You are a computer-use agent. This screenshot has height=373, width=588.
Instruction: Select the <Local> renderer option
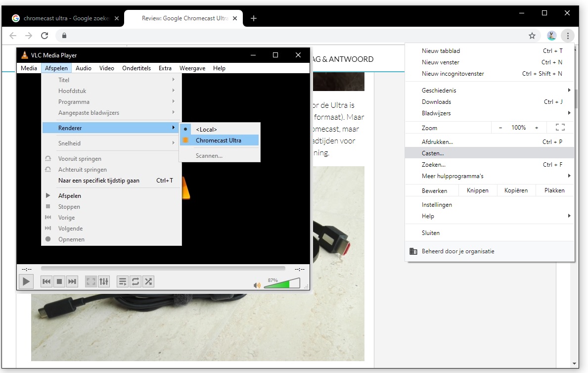tap(206, 129)
